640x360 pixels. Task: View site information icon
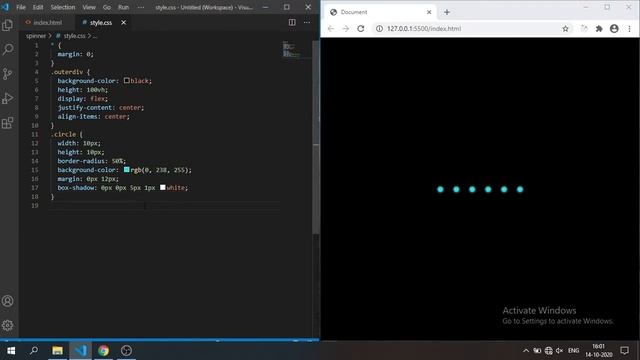click(379, 29)
